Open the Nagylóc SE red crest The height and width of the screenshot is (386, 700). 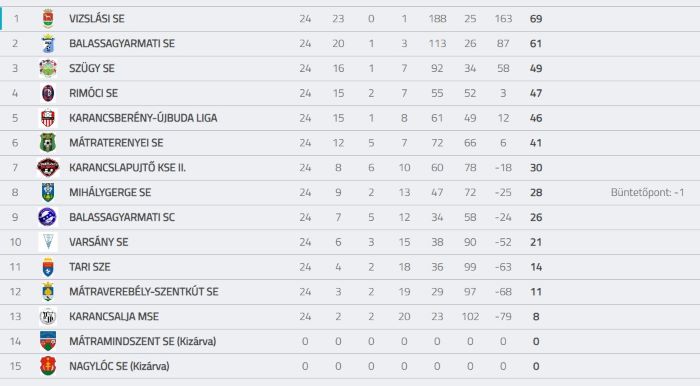(48, 366)
